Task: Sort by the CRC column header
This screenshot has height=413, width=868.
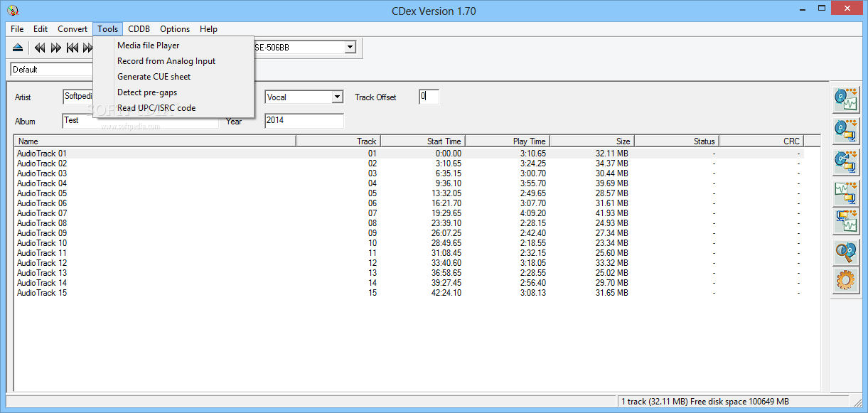Action: pos(761,141)
